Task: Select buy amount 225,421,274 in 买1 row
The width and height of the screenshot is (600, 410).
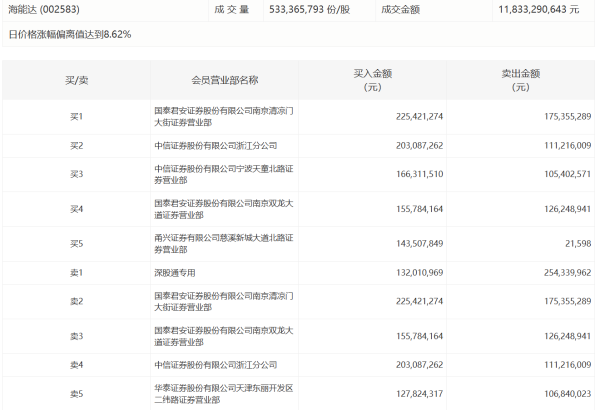Action: tap(419, 117)
